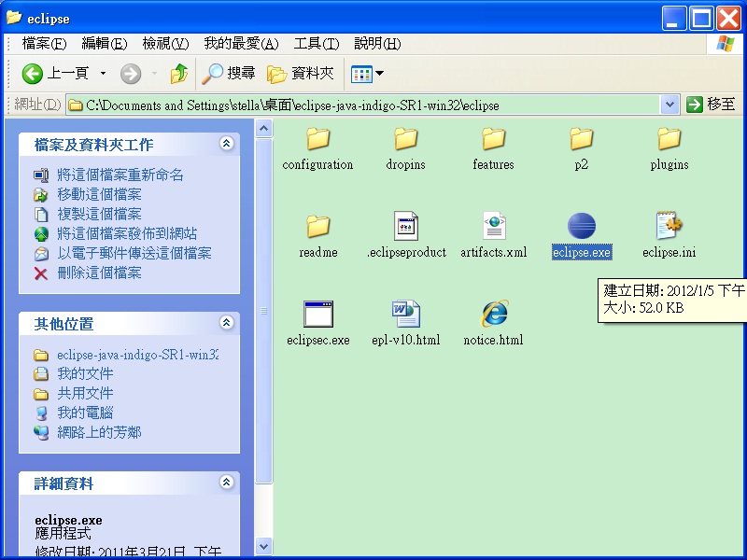The width and height of the screenshot is (747, 560).
Task: Click the side panel scroll down arrow
Action: (263, 547)
